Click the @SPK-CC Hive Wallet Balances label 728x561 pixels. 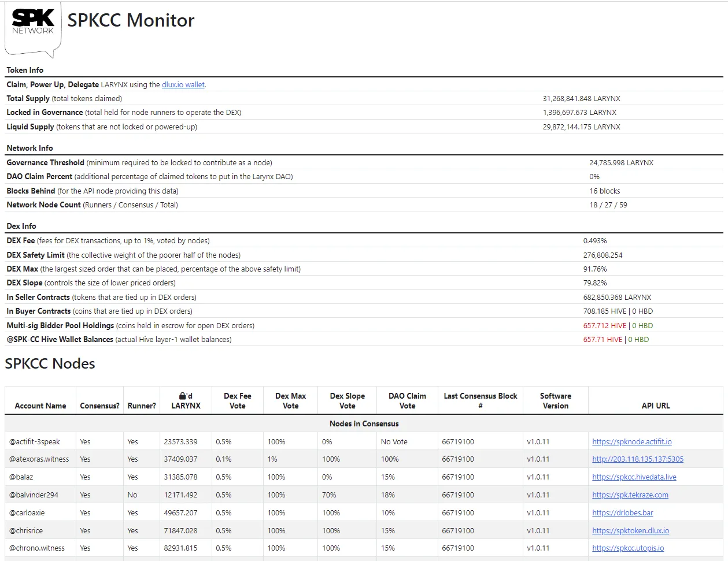[60, 340]
